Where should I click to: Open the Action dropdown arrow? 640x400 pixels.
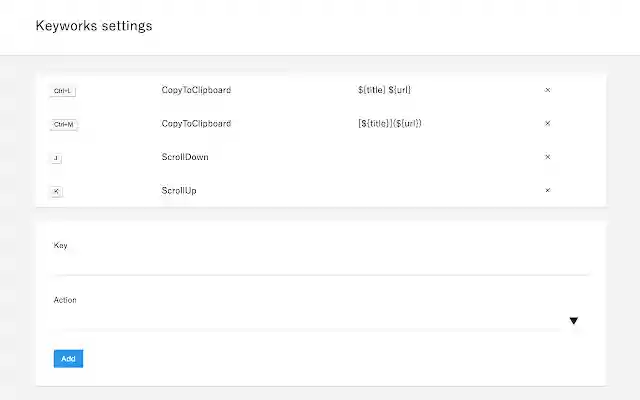pos(574,321)
